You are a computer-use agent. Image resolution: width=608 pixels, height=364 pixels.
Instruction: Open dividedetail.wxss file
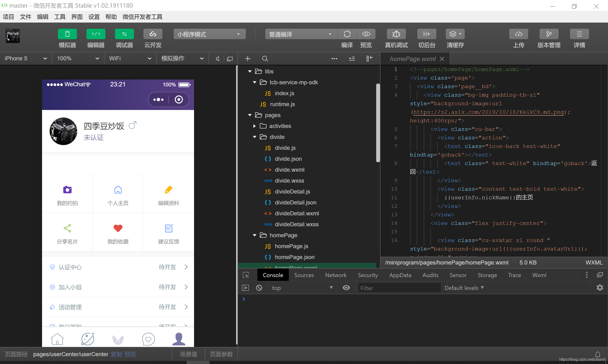(x=297, y=224)
